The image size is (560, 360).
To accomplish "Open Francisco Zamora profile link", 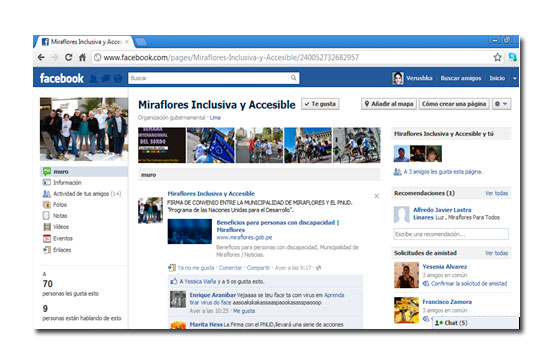I will [447, 302].
